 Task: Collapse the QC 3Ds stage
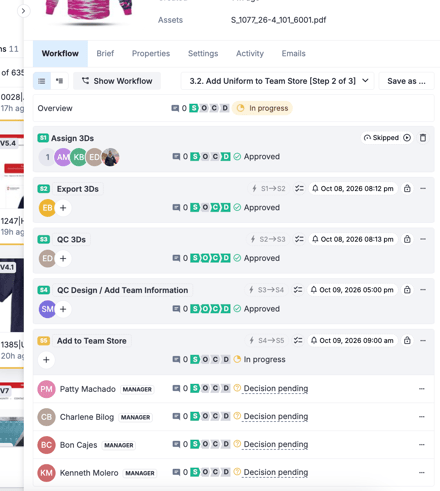coord(423,239)
